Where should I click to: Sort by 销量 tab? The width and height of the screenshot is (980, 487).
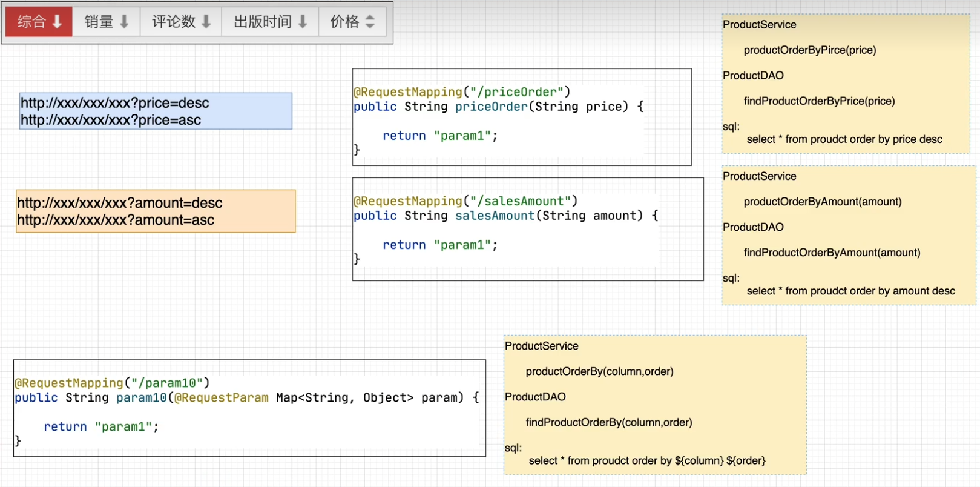tap(107, 22)
